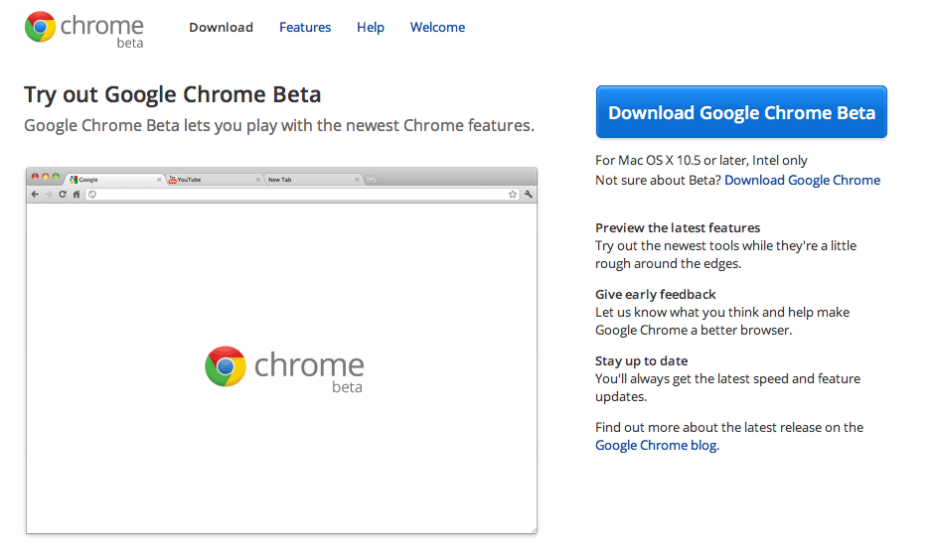The width and height of the screenshot is (934, 560).
Task: Open the Features nav link
Action: (305, 28)
